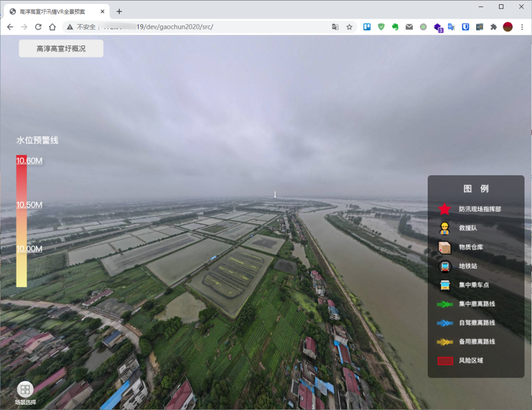Open the mail envelope extension
This screenshot has width=532, height=410.
(x=409, y=27)
